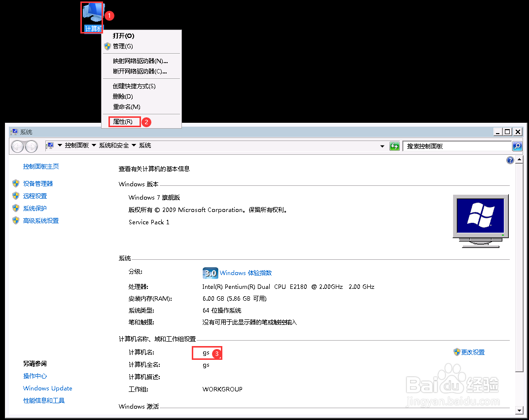Click the shield icon next to 管理(G)

(107, 46)
